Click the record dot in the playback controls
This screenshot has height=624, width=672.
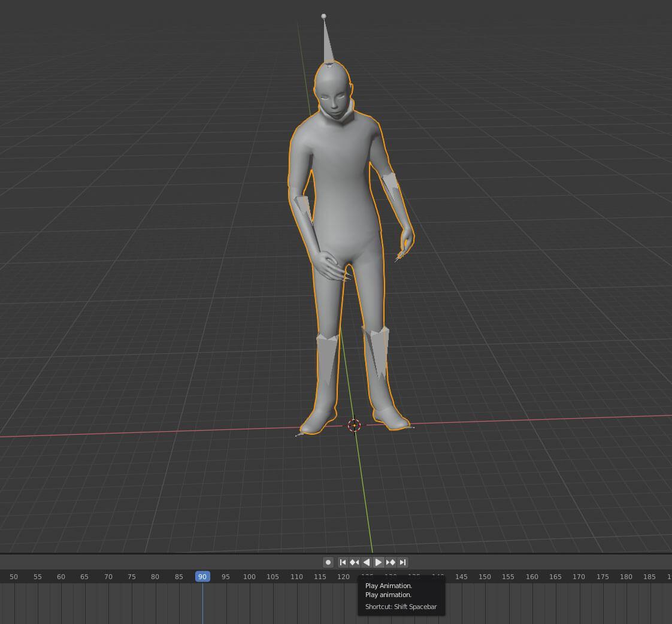pyautogui.click(x=328, y=562)
